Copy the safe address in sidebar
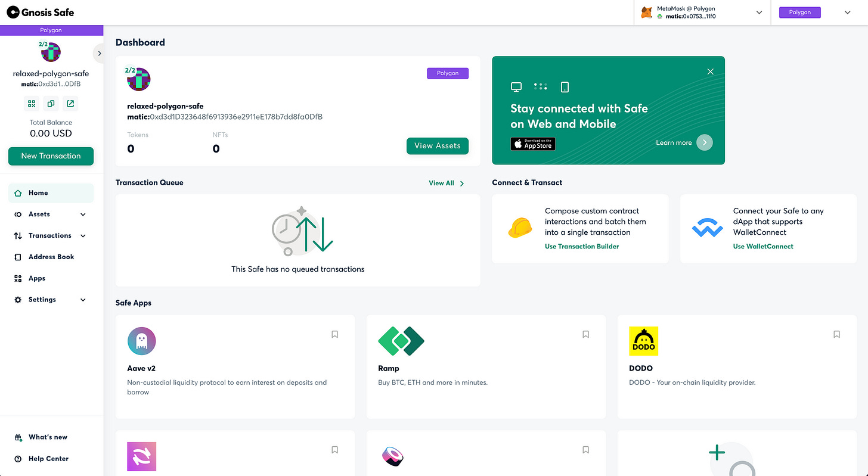This screenshot has width=868, height=476. (x=51, y=104)
